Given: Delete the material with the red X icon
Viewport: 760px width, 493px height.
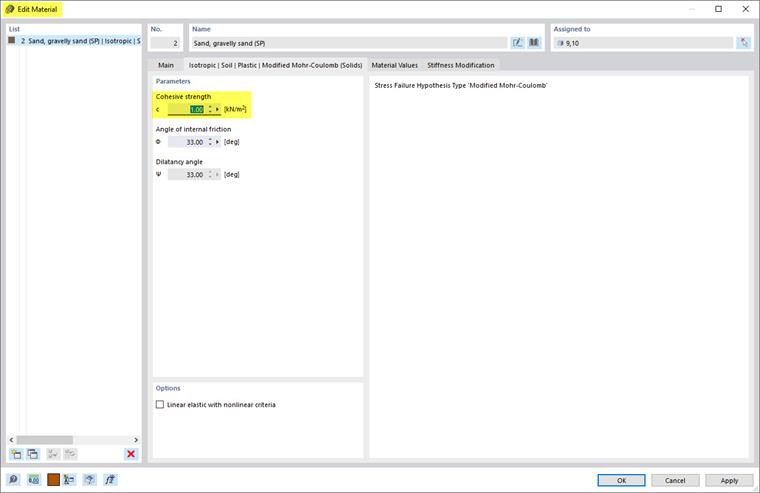Looking at the screenshot, I should [x=131, y=454].
